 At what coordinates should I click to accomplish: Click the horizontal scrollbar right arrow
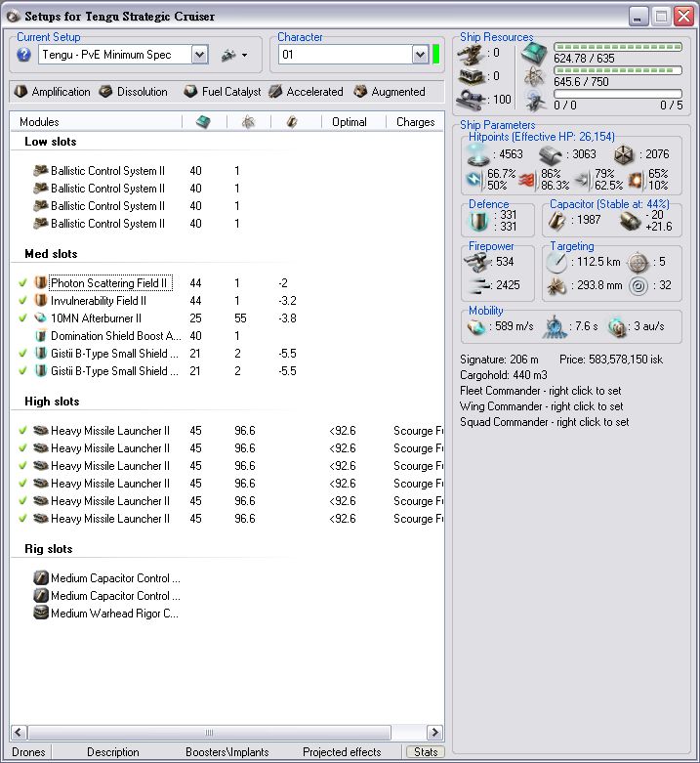[434, 732]
